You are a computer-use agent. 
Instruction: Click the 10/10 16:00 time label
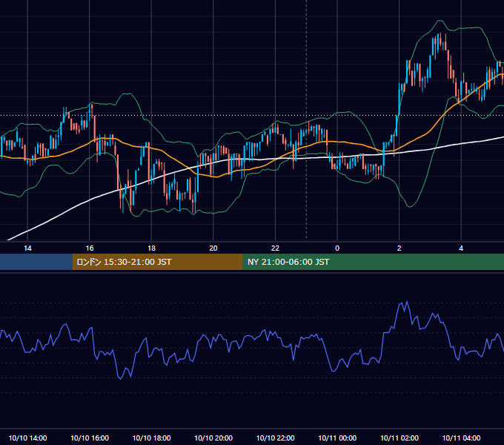(90, 438)
